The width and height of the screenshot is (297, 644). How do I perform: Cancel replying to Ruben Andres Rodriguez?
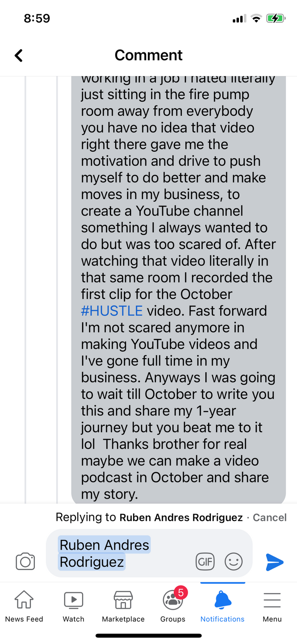pyautogui.click(x=270, y=517)
